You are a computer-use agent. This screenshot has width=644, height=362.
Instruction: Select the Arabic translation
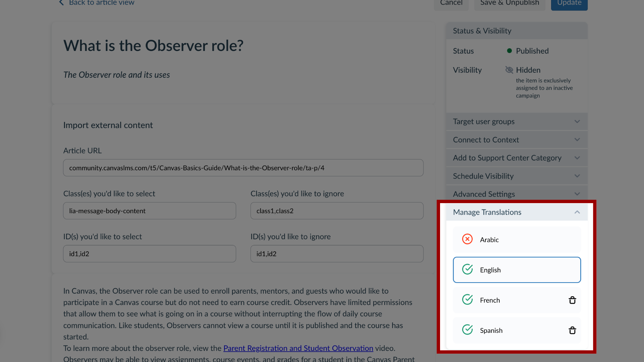[x=517, y=240]
